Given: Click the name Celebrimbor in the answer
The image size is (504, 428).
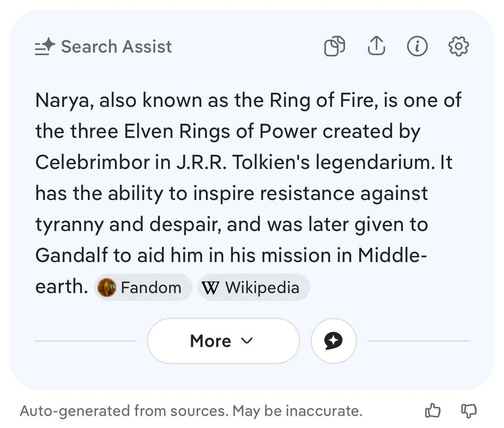Looking at the screenshot, I should [x=89, y=163].
